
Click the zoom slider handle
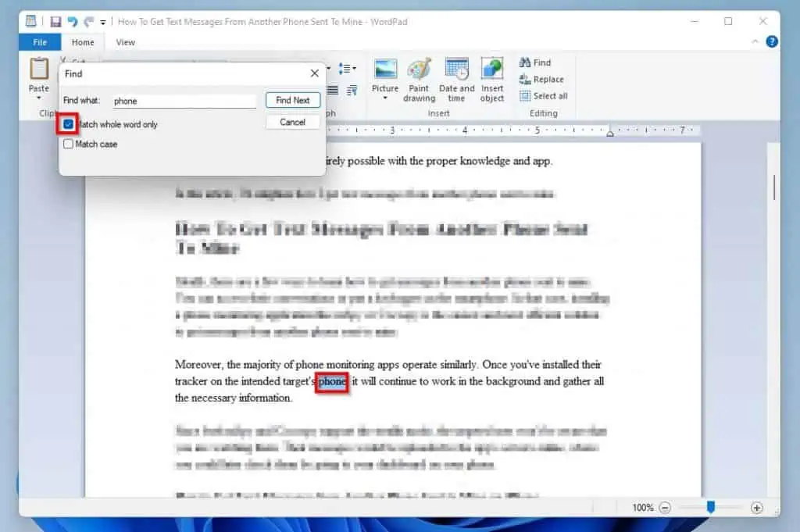(710, 508)
